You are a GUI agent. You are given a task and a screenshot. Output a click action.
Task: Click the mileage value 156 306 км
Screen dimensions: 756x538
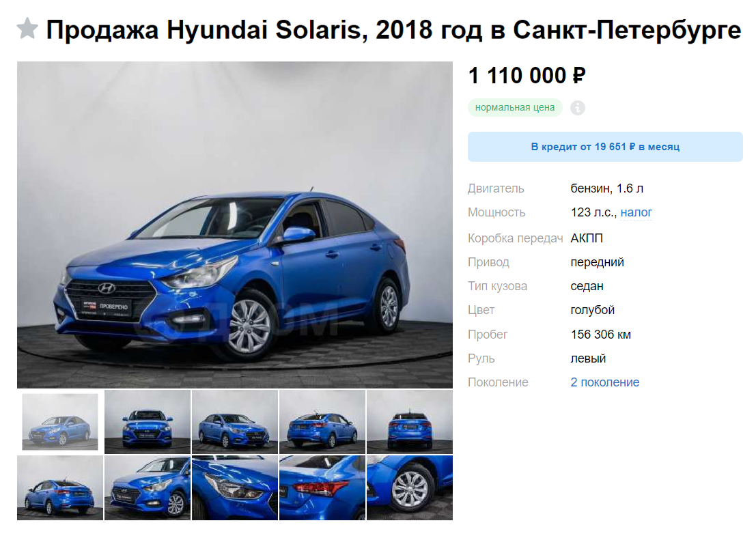(x=601, y=335)
